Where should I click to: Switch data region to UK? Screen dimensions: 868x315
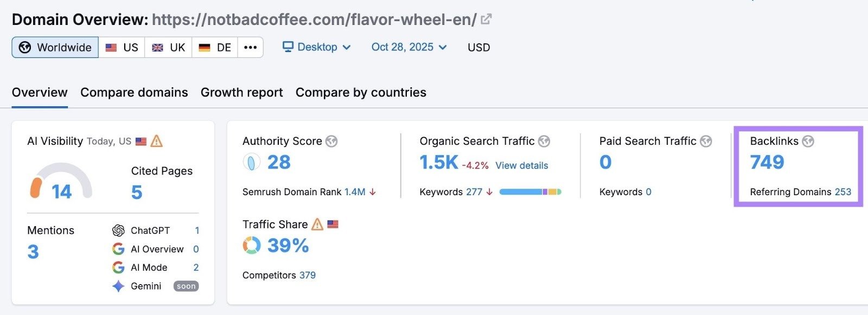coord(168,47)
